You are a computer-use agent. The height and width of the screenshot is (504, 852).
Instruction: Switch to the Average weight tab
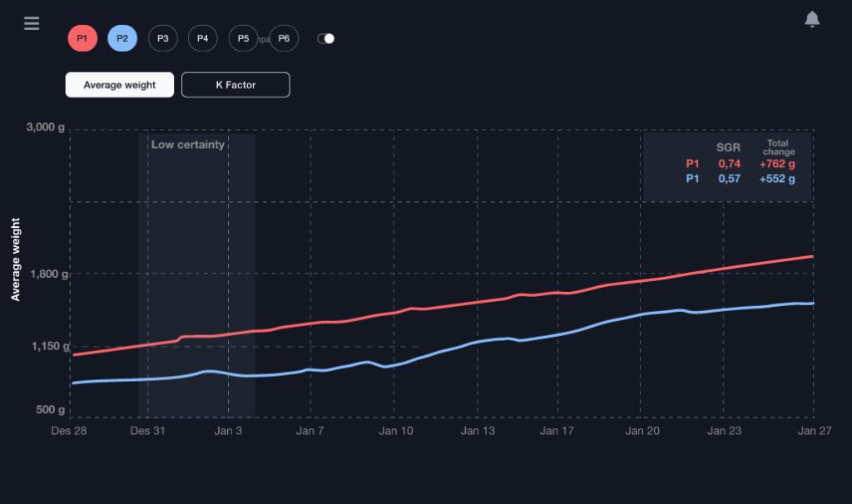coord(120,85)
